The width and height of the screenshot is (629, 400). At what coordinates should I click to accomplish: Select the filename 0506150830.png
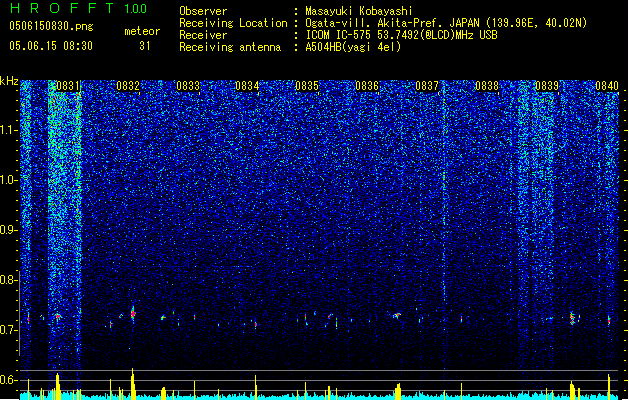click(51, 26)
